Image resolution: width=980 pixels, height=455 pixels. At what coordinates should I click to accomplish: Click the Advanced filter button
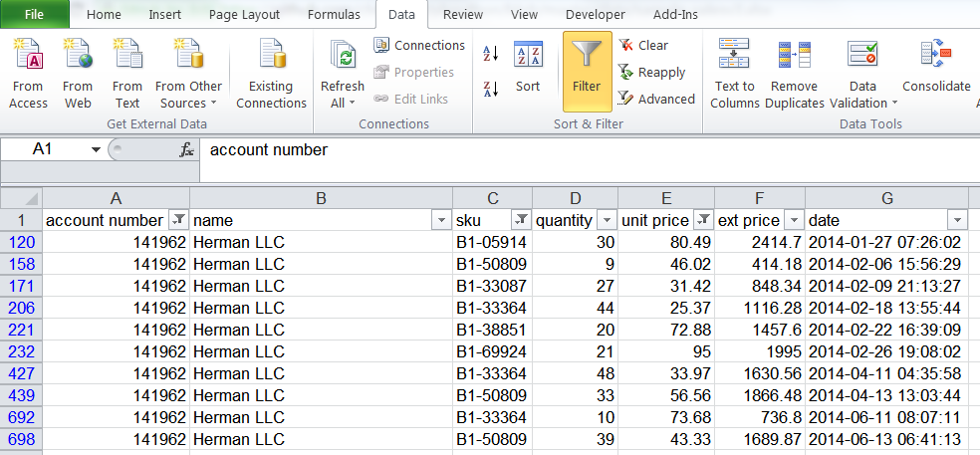(655, 99)
